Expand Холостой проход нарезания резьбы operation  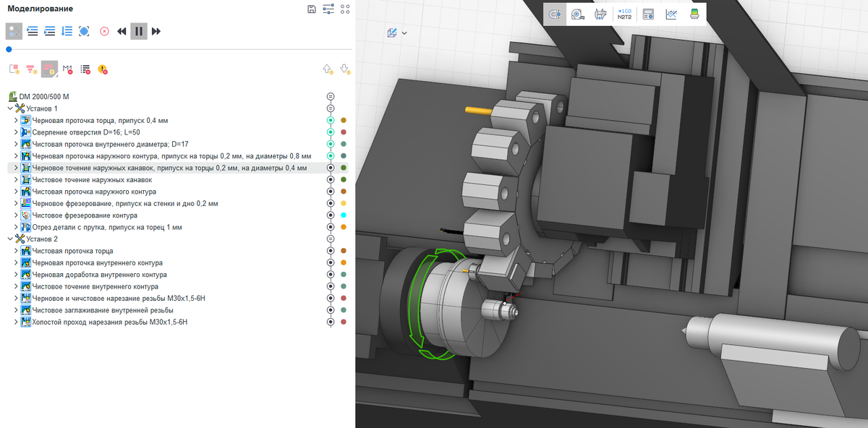16,322
